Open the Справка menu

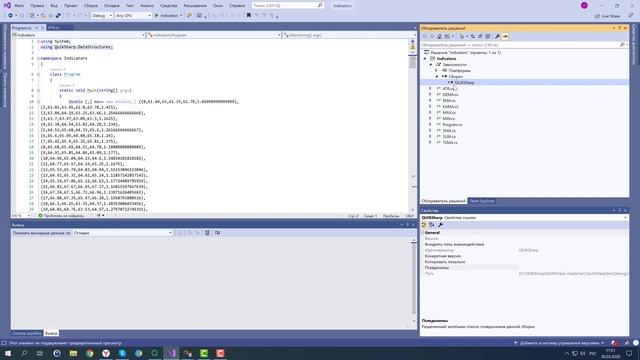point(237,6)
